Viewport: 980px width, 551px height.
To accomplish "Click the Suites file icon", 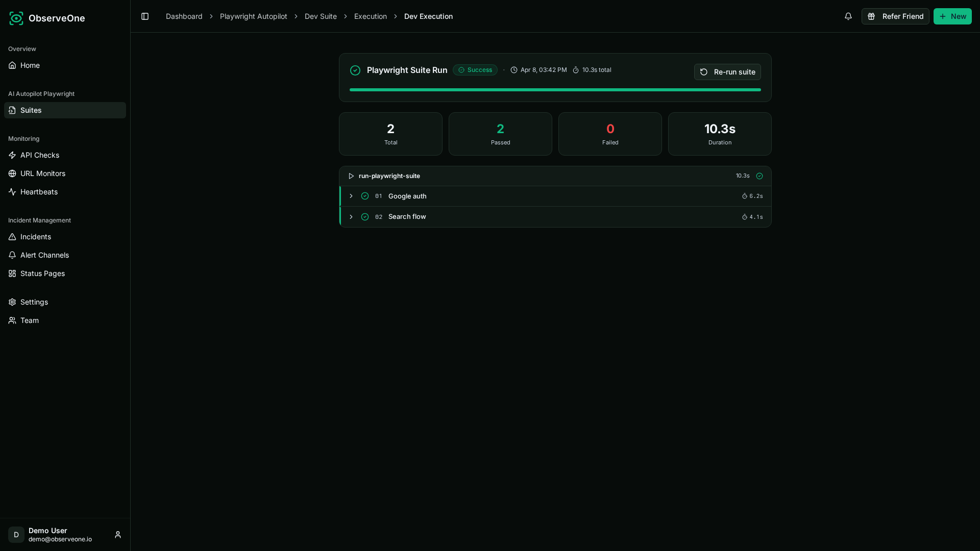I will (x=12, y=110).
